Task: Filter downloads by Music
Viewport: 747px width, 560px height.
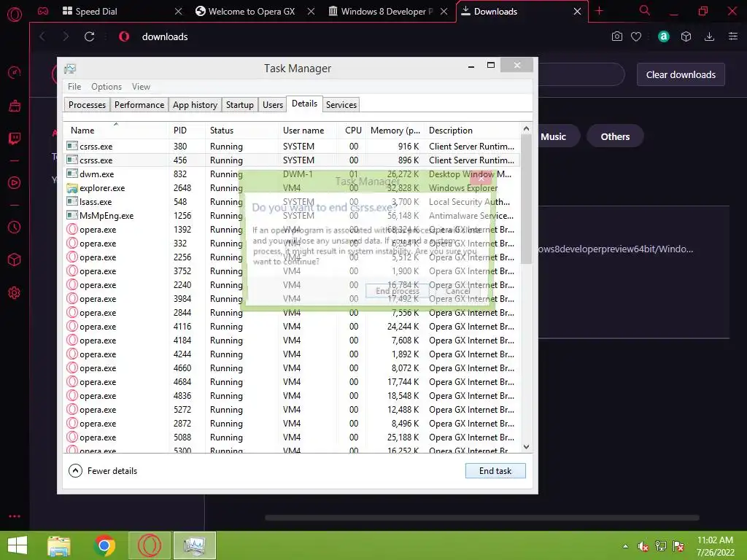Action: (553, 136)
